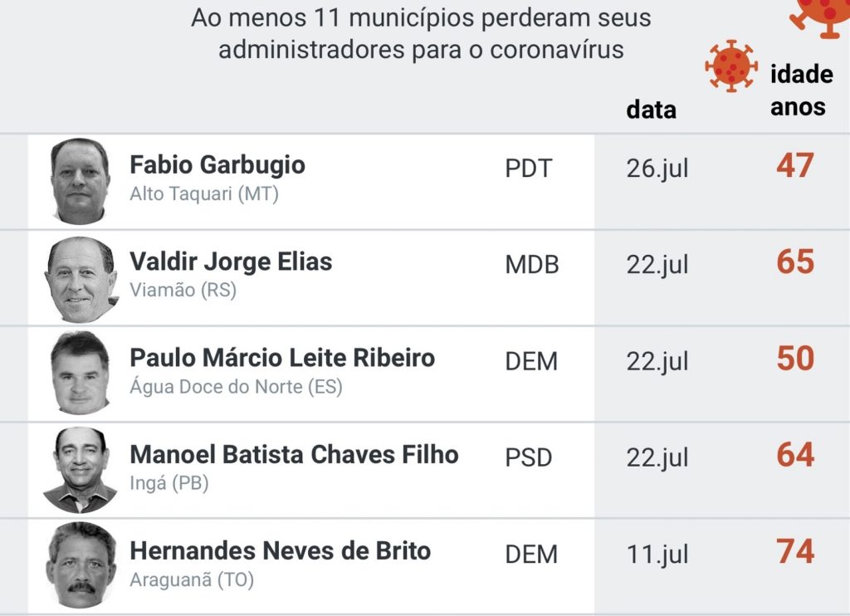Click the 26.jul date for Fabio Garbugio

click(657, 169)
